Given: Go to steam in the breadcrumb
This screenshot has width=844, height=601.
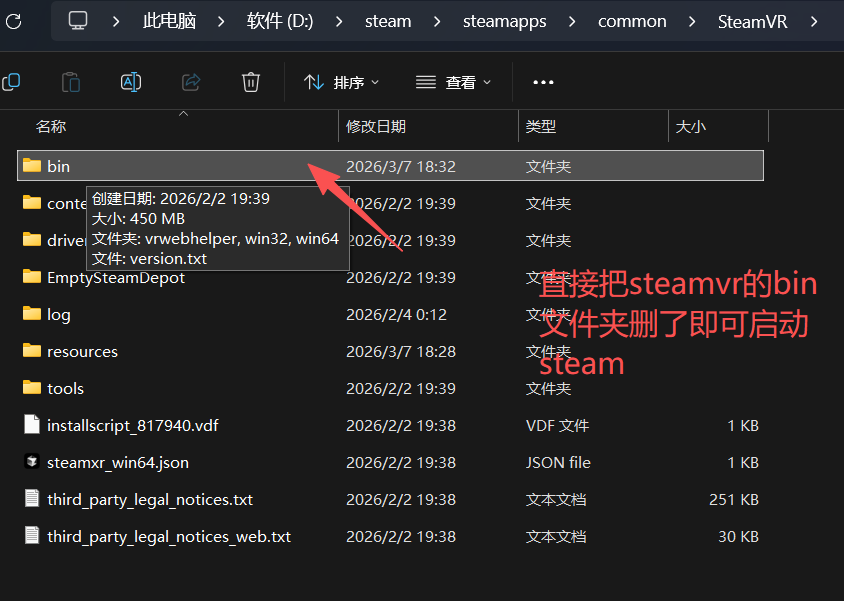Looking at the screenshot, I should click(388, 22).
